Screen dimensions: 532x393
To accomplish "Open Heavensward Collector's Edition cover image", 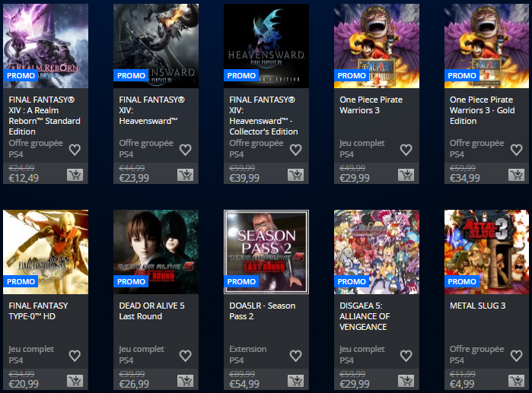I will pyautogui.click(x=266, y=46).
